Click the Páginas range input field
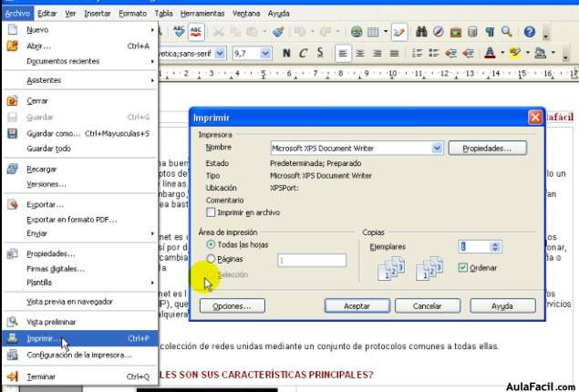579x392 pixels. (x=312, y=261)
